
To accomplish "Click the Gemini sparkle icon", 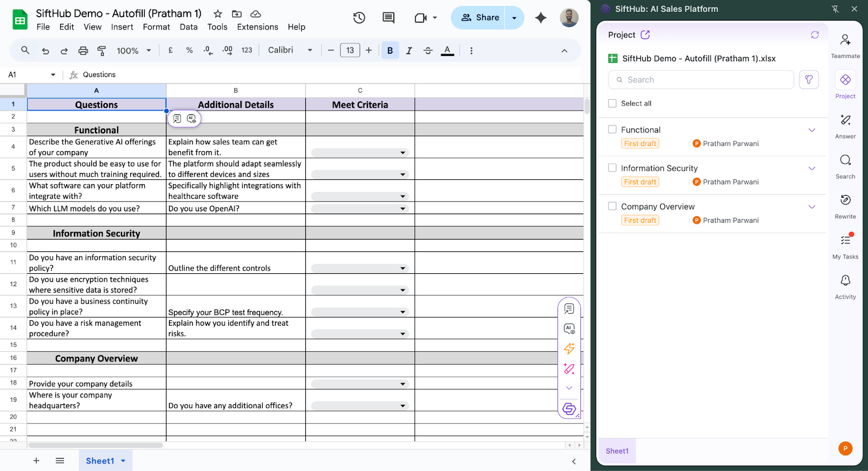I will point(540,18).
